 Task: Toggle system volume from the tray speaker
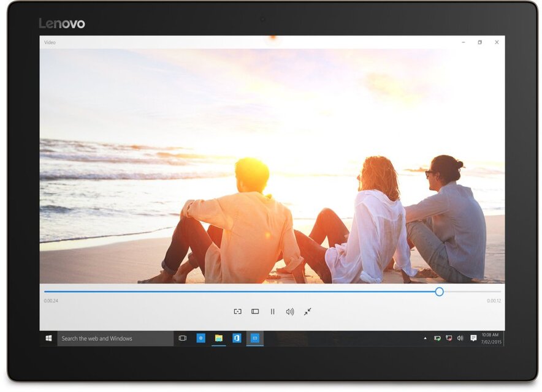click(460, 337)
